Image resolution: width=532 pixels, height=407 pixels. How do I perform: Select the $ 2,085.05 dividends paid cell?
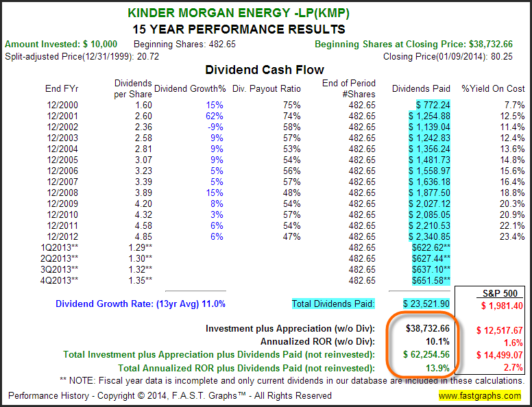click(429, 214)
